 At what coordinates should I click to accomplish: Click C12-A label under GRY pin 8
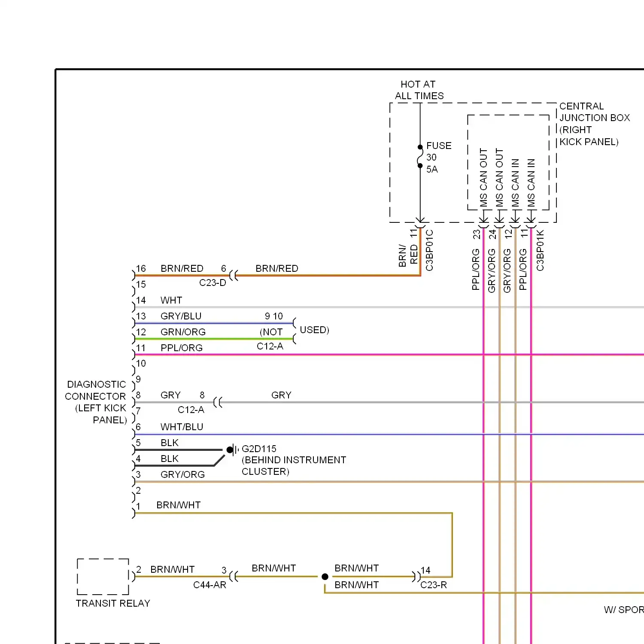coord(191,410)
